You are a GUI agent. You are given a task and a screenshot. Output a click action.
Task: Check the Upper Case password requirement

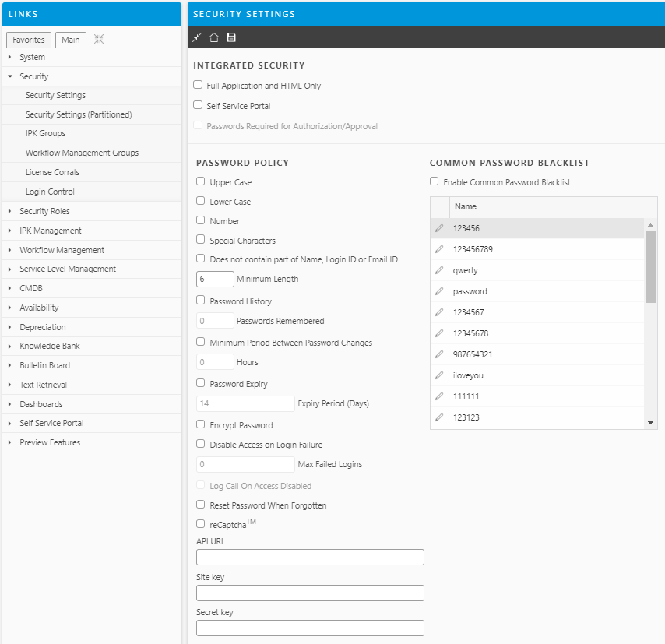[199, 181]
